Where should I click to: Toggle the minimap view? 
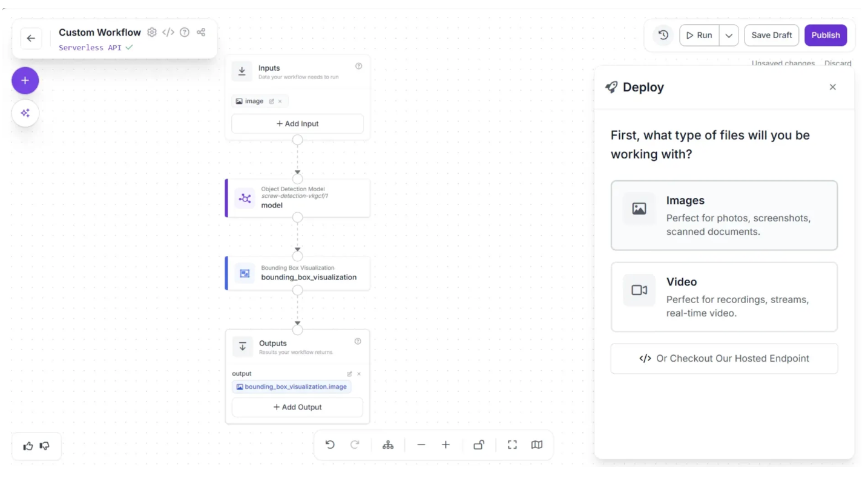point(537,445)
